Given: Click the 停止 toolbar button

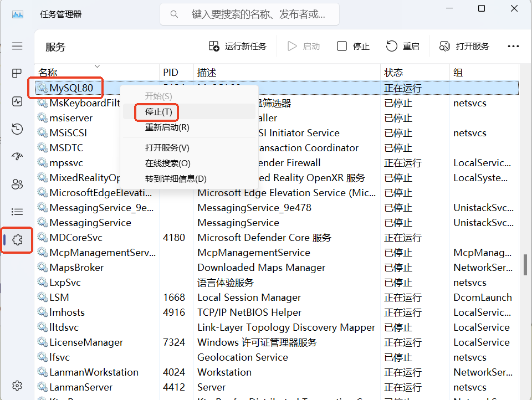Looking at the screenshot, I should pyautogui.click(x=353, y=46).
